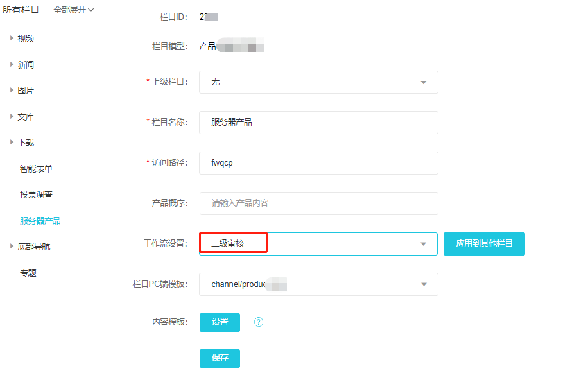Image resolution: width=588 pixels, height=373 pixels.
Task: Click the help question mark icon
Action: point(259,322)
